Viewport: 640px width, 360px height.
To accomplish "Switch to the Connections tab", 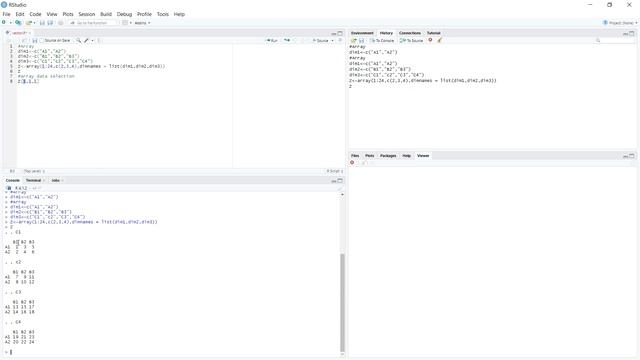I will point(410,33).
